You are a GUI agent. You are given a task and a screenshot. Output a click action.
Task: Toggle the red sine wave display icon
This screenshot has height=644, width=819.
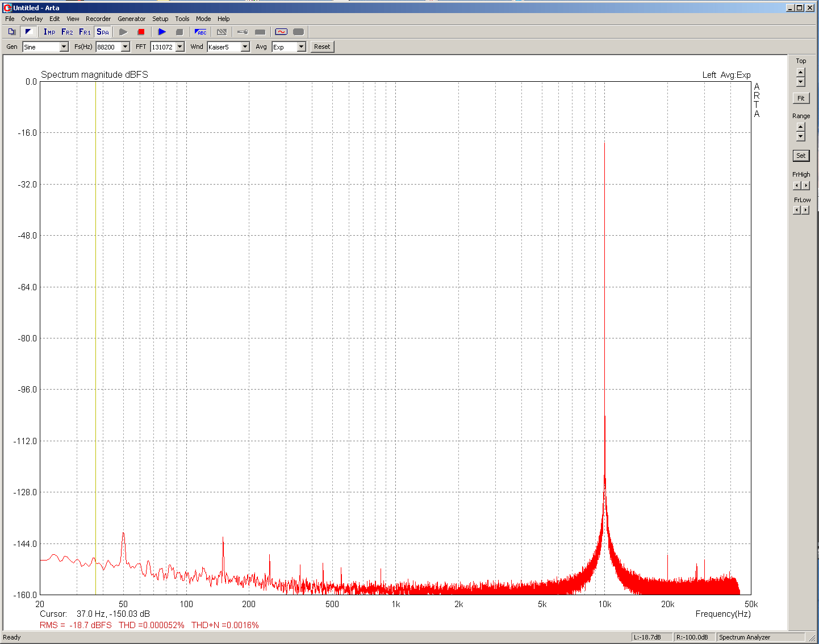pos(281,32)
